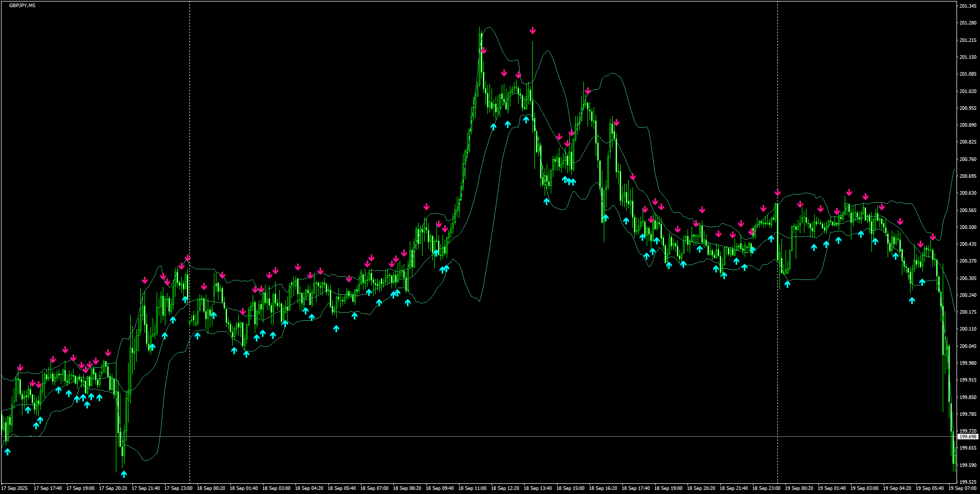Click the 200.110 price axis label

pyautogui.click(x=968, y=329)
